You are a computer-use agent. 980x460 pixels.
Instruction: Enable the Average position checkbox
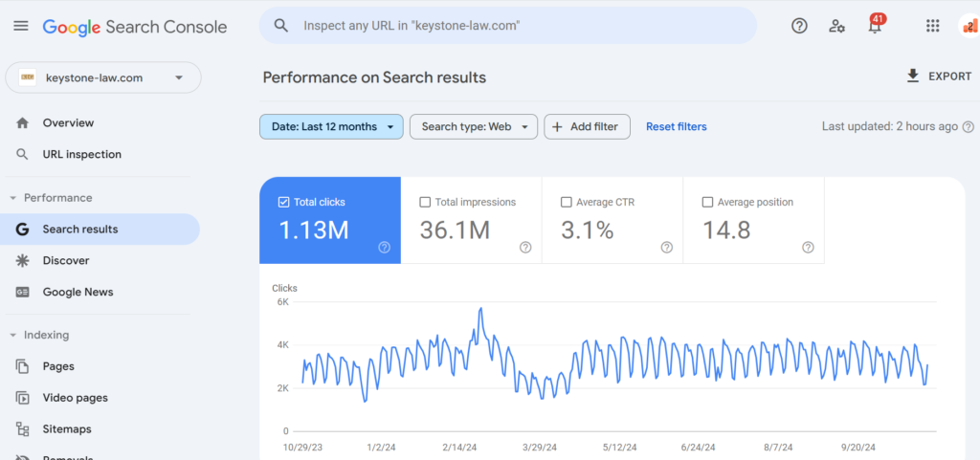pyautogui.click(x=707, y=202)
